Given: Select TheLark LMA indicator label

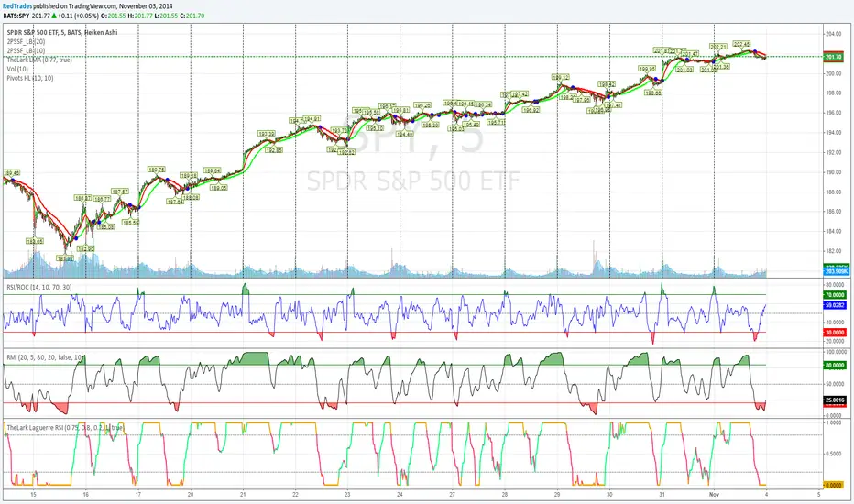Looking at the screenshot, I should [x=39, y=60].
